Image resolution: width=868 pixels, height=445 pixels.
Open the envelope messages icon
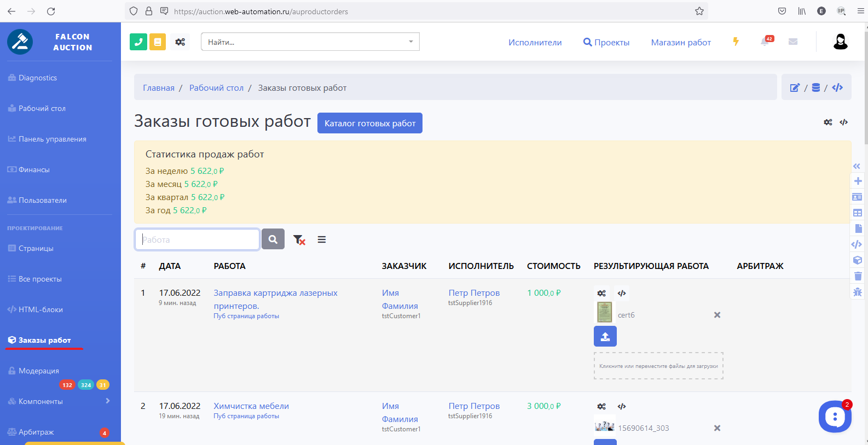pos(793,42)
